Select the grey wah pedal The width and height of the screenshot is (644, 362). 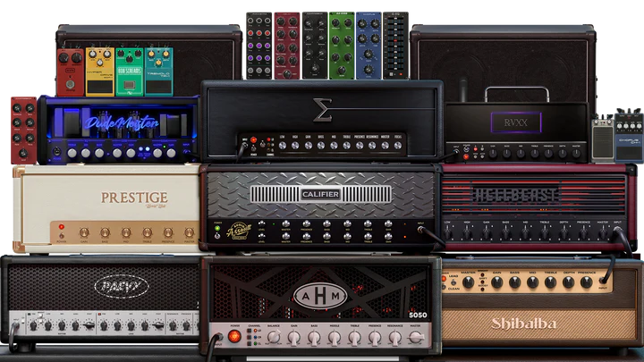click(x=603, y=139)
